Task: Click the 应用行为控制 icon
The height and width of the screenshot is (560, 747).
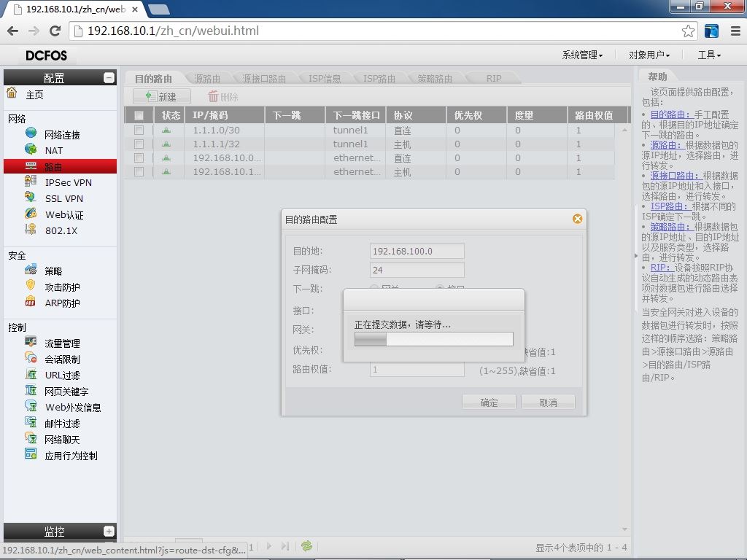Action: [x=31, y=454]
